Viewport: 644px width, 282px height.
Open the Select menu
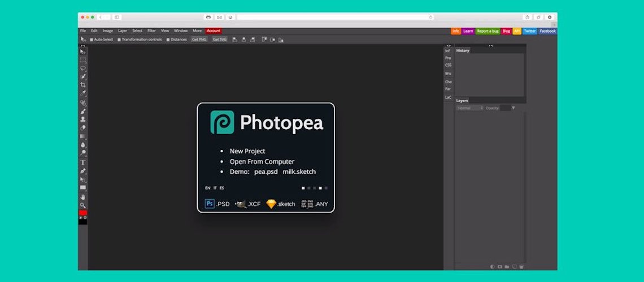pyautogui.click(x=137, y=31)
